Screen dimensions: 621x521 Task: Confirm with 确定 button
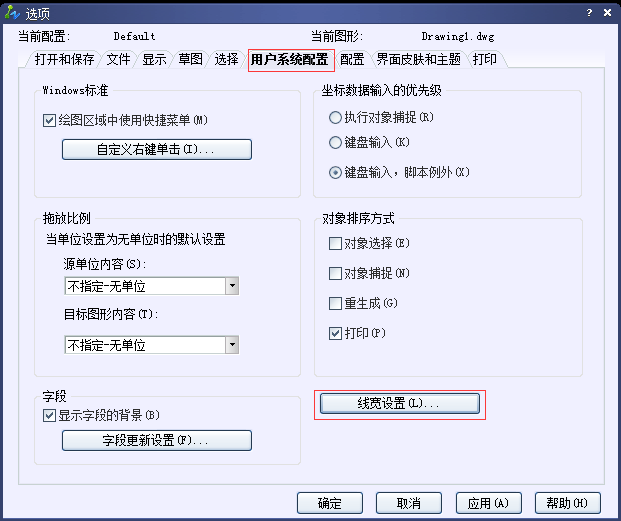click(x=330, y=502)
